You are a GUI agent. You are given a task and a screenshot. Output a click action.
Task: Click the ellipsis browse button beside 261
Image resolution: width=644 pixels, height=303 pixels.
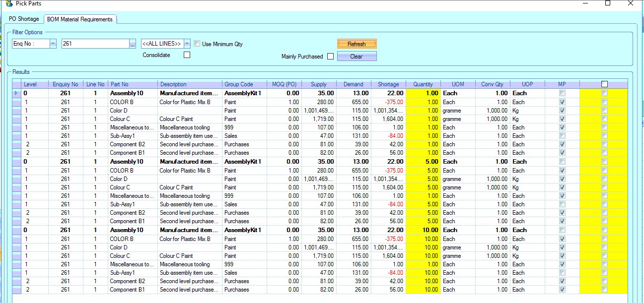click(x=132, y=44)
